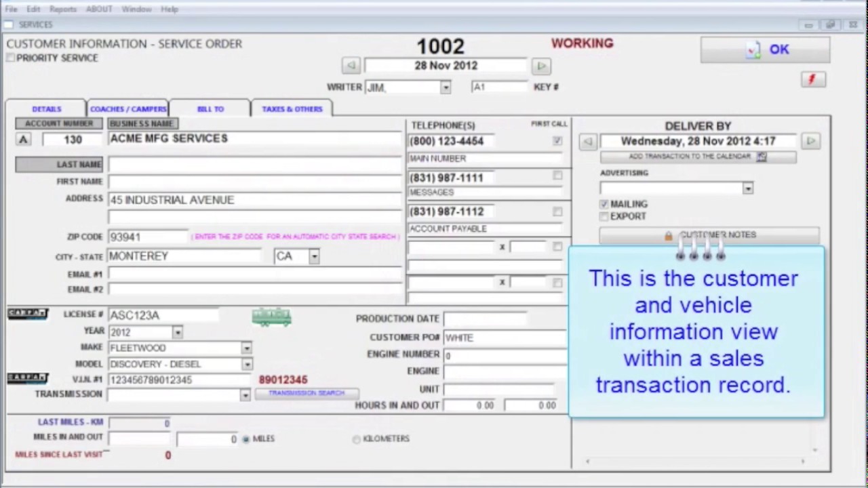
Task: Check the Export checkbox
Action: tap(604, 216)
